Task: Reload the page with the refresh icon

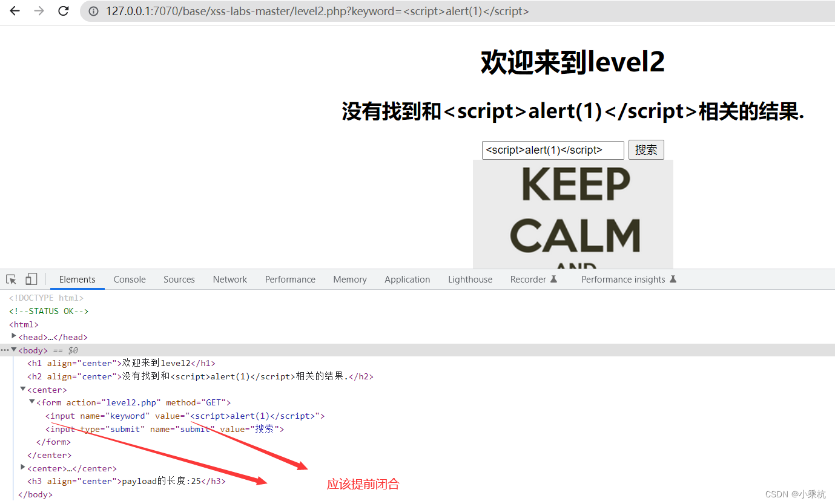Action: point(63,11)
